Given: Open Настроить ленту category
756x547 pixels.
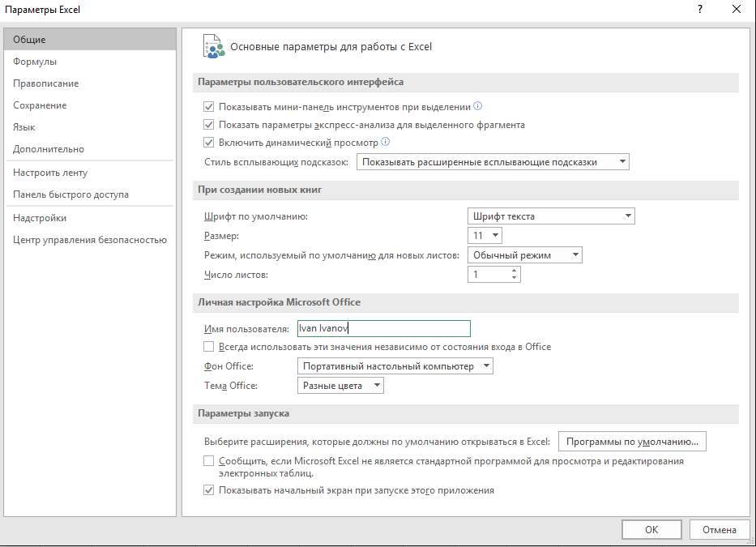Looking at the screenshot, I should coord(90,172).
